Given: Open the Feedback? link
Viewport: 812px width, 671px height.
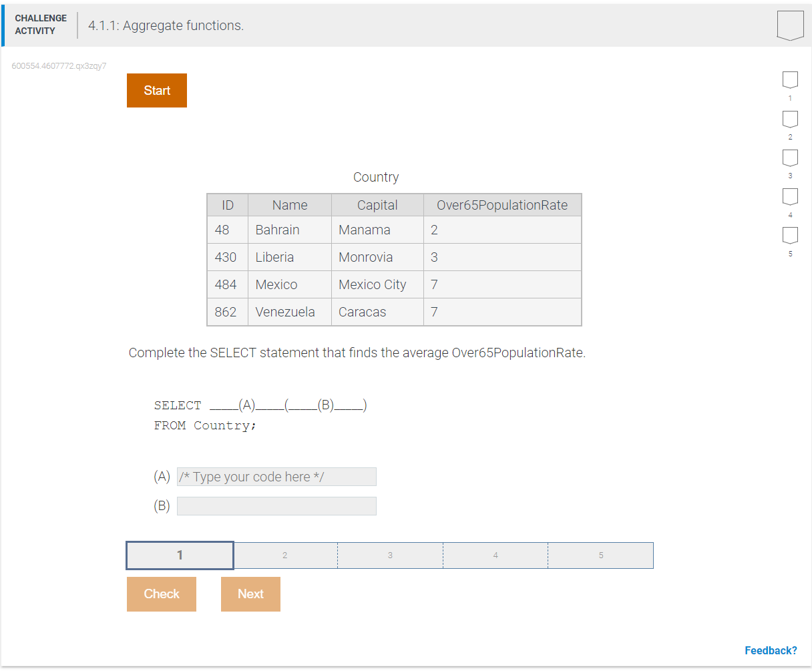Looking at the screenshot, I should tap(771, 650).
